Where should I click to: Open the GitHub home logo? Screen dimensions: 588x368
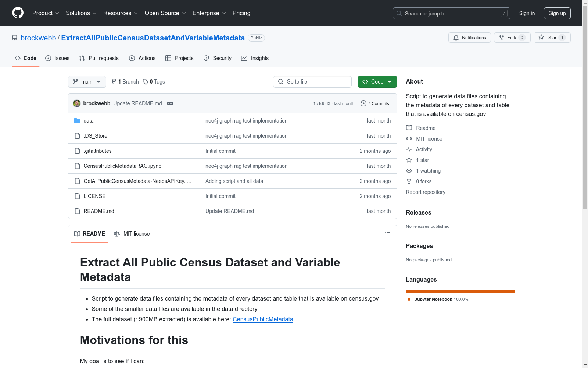[x=18, y=13]
